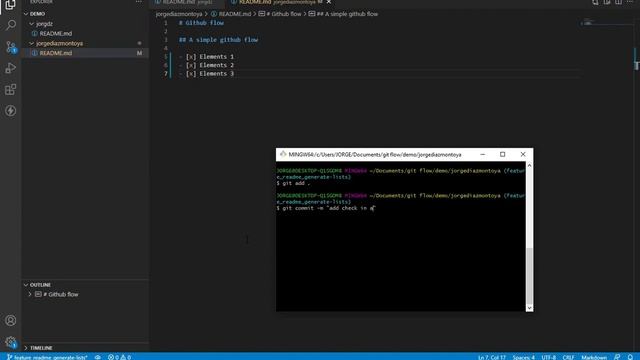This screenshot has height=360, width=640.
Task: Open the Extensions view
Action: (x=11, y=89)
